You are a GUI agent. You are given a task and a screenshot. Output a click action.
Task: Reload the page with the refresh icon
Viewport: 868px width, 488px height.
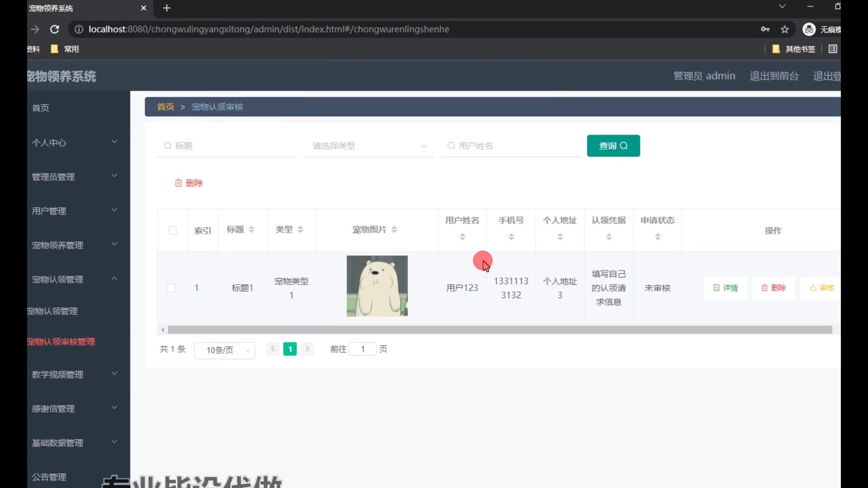[55, 29]
